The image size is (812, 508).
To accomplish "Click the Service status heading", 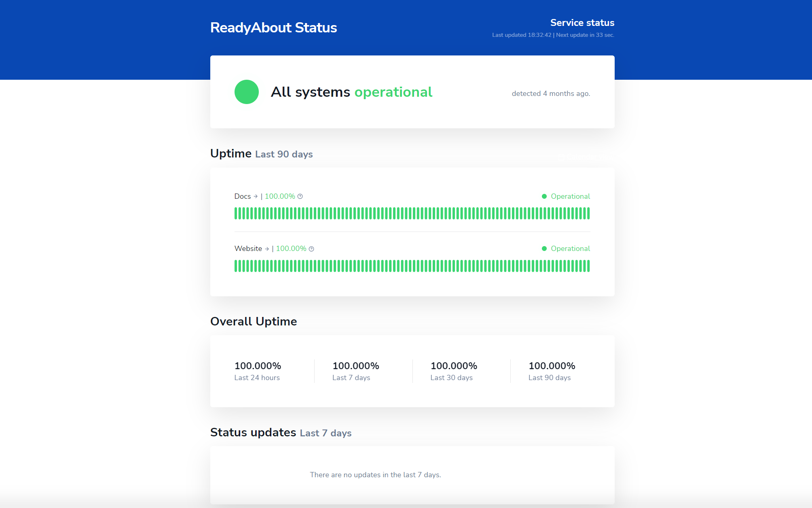I will click(x=582, y=23).
